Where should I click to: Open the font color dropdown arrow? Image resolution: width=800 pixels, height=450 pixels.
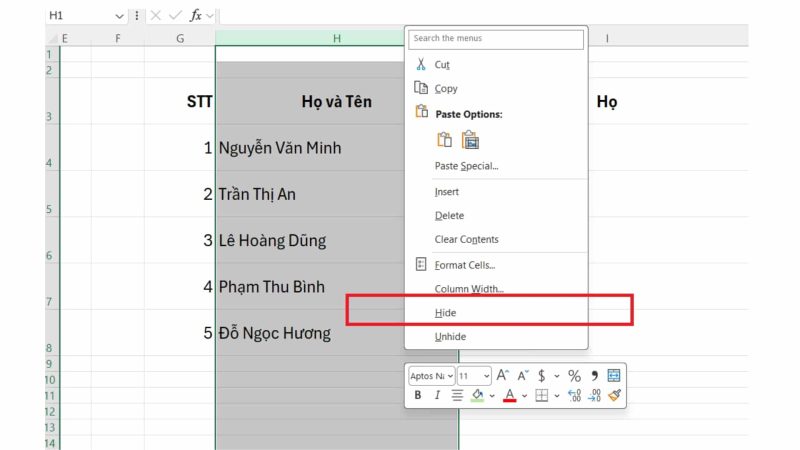point(524,395)
